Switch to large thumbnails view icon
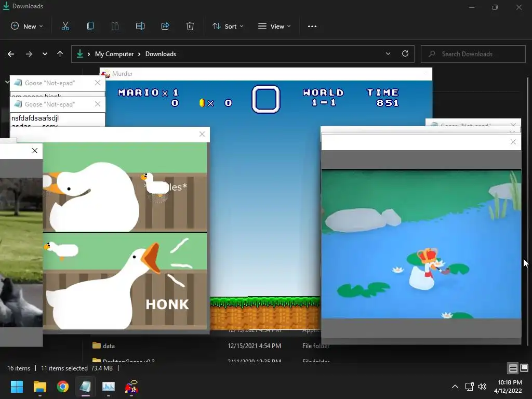The width and height of the screenshot is (532, 399). point(524,368)
